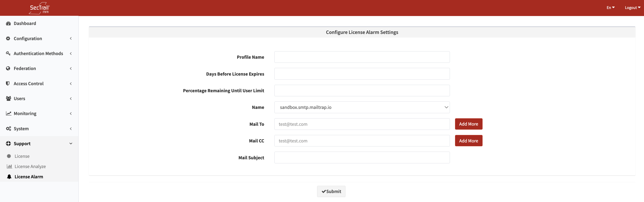
Task: Click the Access Control shield icon
Action: (x=8, y=83)
